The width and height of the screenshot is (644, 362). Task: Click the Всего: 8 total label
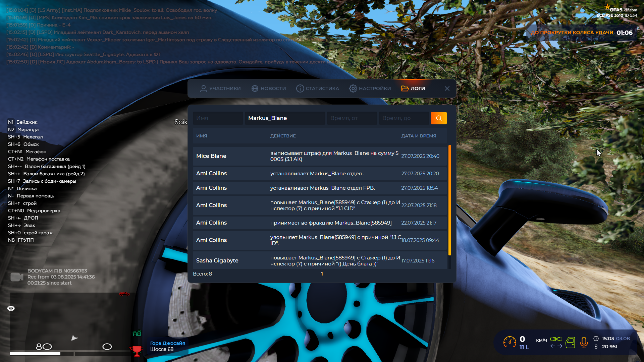(x=203, y=274)
